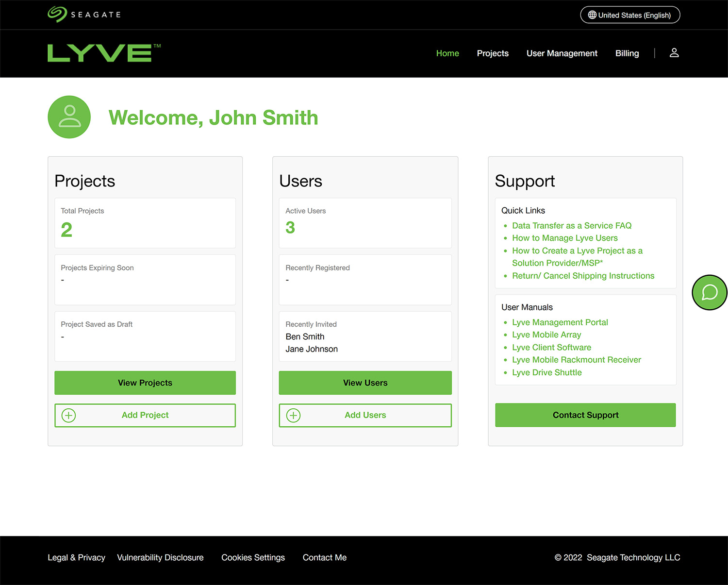
Task: Click the Quick Links heading
Action: pos(523,211)
